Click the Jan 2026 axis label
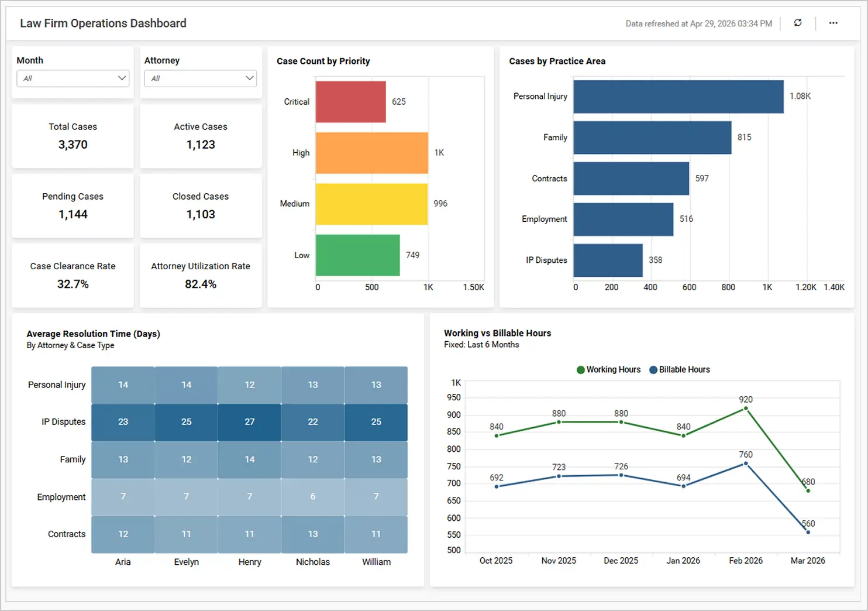The width and height of the screenshot is (868, 611). [x=683, y=561]
